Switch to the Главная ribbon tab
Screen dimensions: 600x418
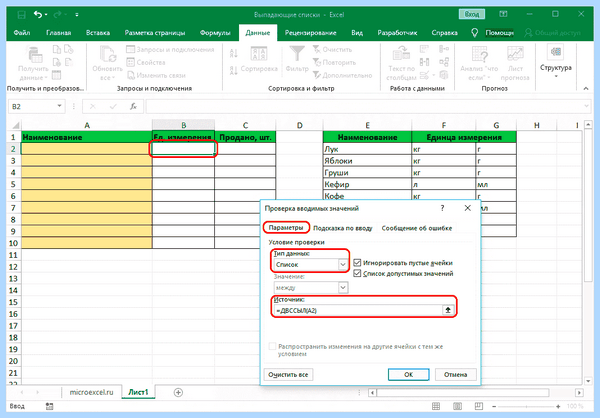point(59,33)
